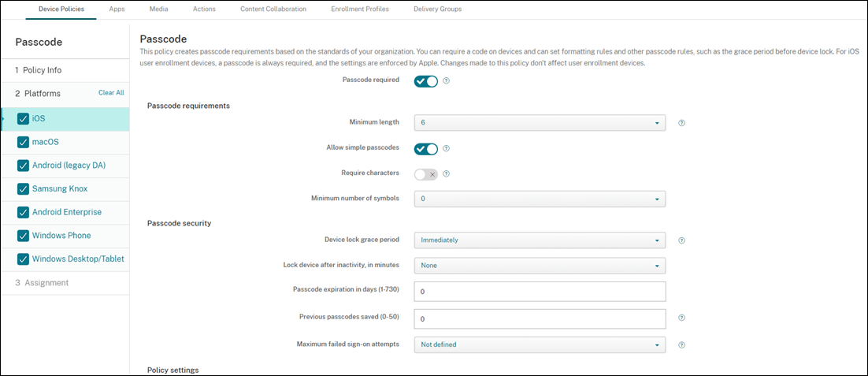Viewport: 868px width, 376px height.
Task: Uncheck the Samsung Knox platform checkbox
Action: [x=23, y=189]
